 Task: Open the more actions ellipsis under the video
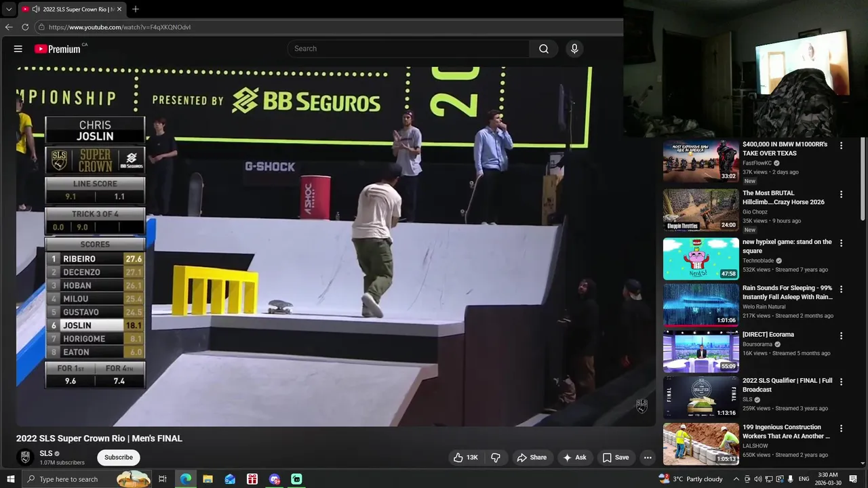click(x=648, y=457)
